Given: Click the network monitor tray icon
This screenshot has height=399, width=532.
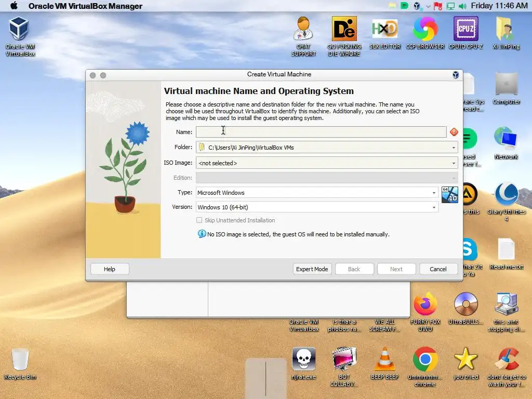Looking at the screenshot, I should [450, 6].
